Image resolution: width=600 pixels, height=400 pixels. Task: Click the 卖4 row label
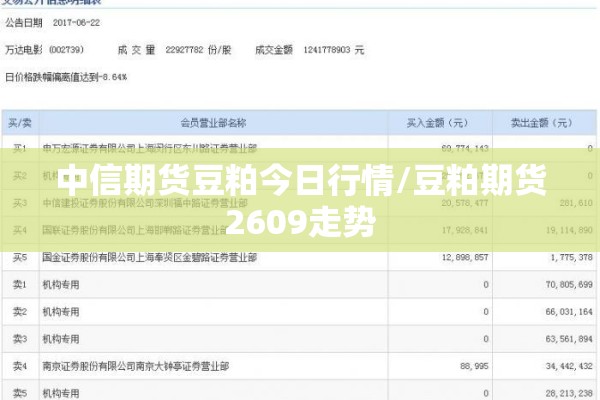coord(20,366)
